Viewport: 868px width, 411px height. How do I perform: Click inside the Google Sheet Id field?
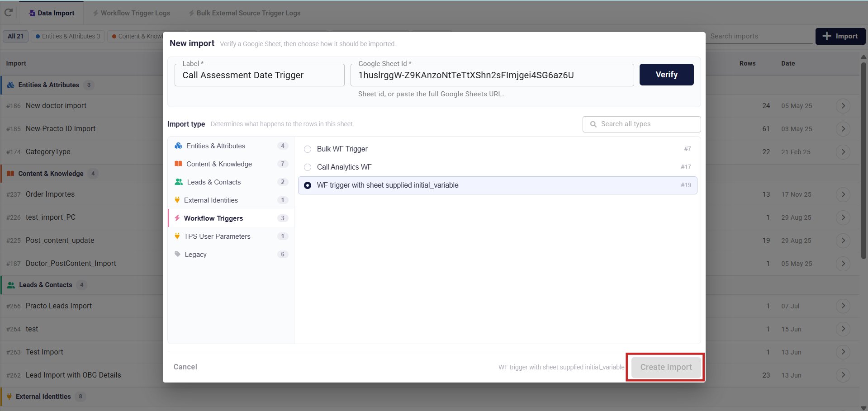pos(492,75)
